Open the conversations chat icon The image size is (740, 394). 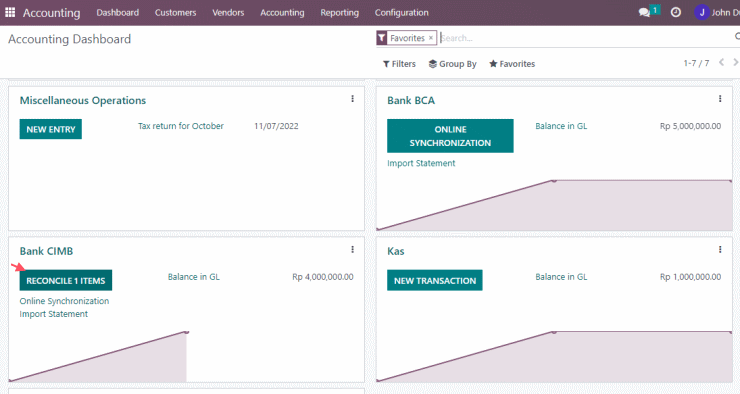(644, 12)
